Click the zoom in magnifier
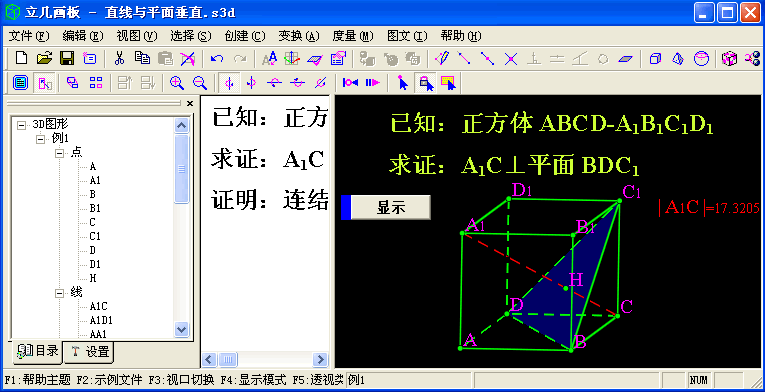The height and width of the screenshot is (392, 765). pyautogui.click(x=177, y=83)
